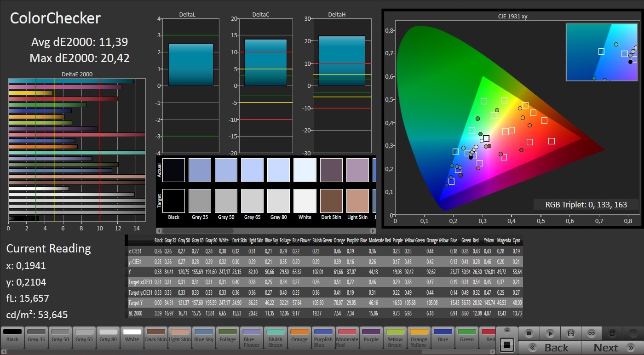Click the Actual swatch above White
This screenshot has width=644, height=355.
305,170
